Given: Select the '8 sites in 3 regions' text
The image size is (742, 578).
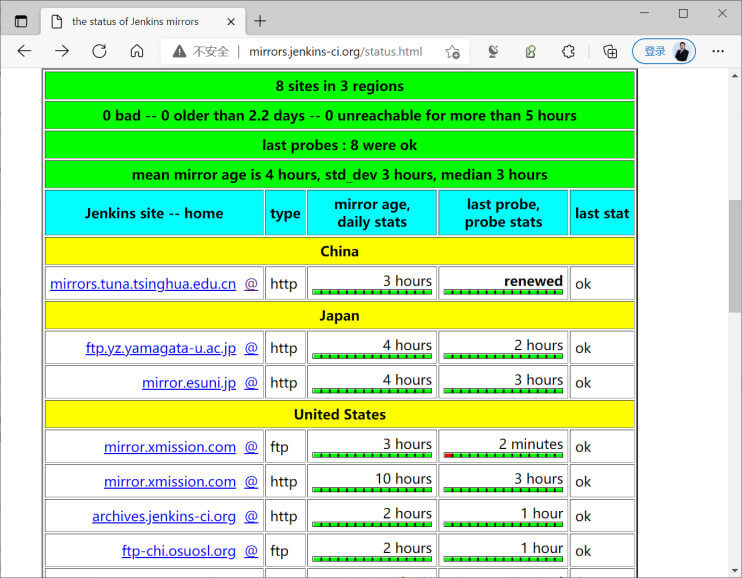Looking at the screenshot, I should (x=340, y=86).
